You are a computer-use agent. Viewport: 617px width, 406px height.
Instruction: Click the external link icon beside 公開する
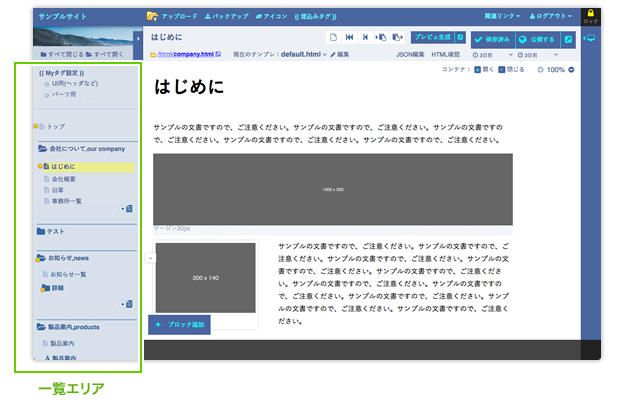coord(569,38)
